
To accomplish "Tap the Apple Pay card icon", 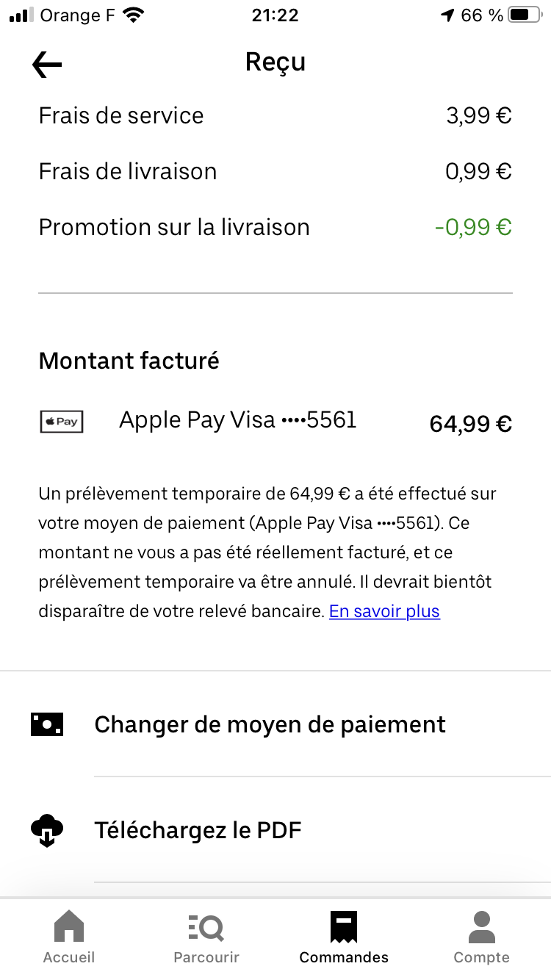I will click(x=62, y=422).
